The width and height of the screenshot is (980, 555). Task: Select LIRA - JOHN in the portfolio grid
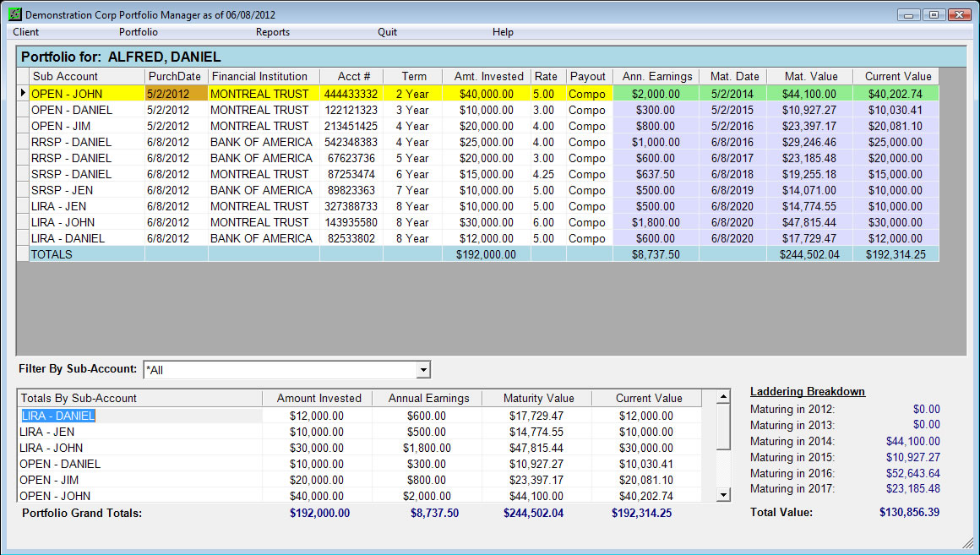tap(87, 222)
